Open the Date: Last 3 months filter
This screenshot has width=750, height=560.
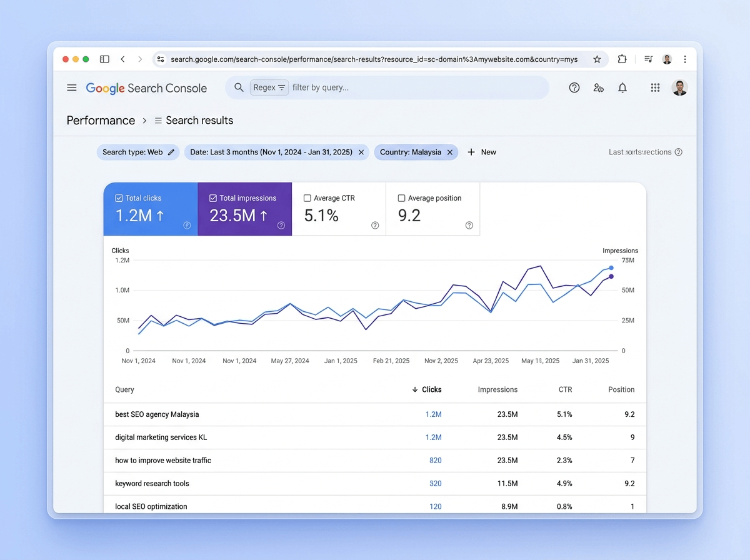pos(277,152)
